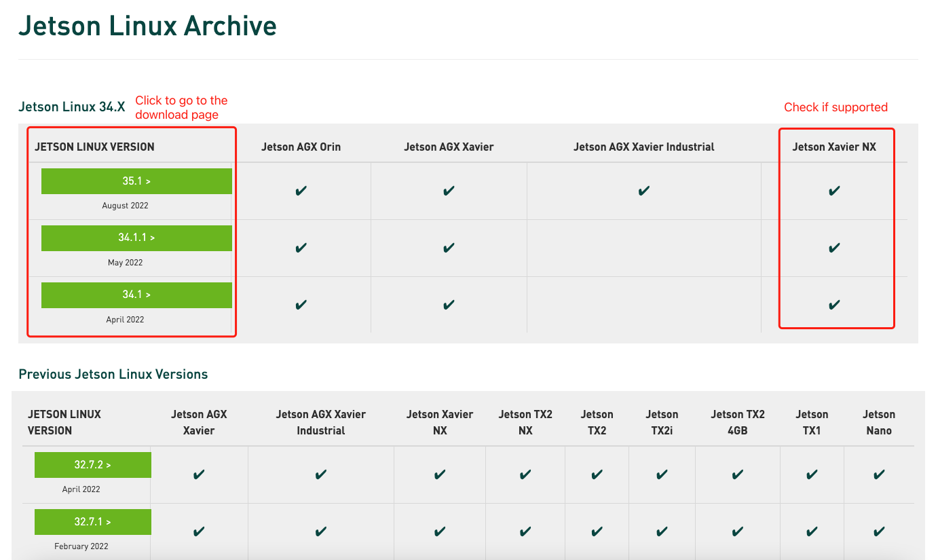Click the 35.1 checkmark under Jetson AGX Xavier Industrial
Image resolution: width=938 pixels, height=560 pixels.
pos(644,191)
